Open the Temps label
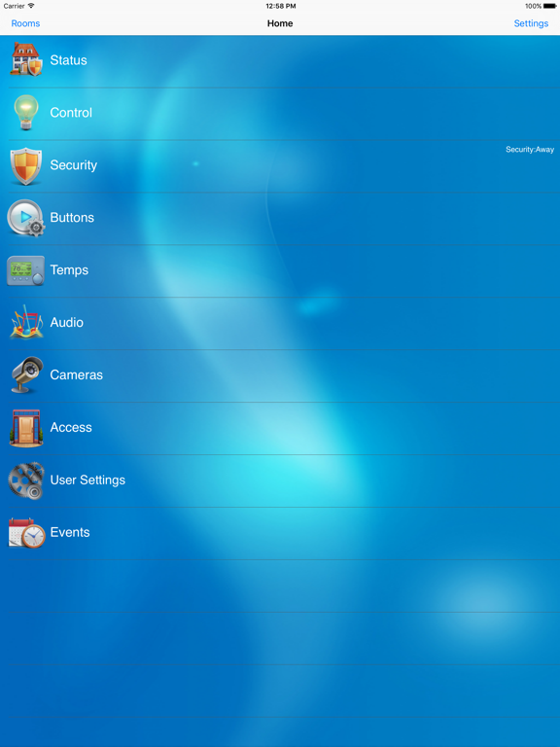This screenshot has width=560, height=747. pos(69,270)
